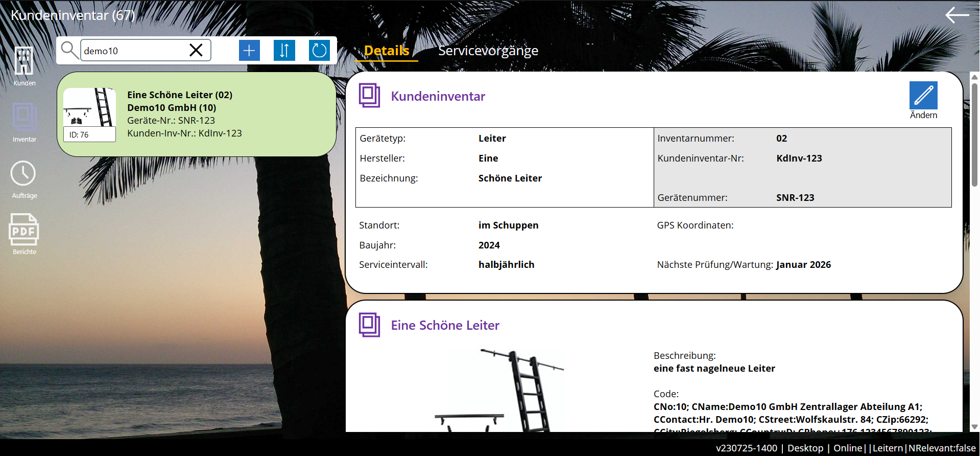Image resolution: width=980 pixels, height=456 pixels.
Task: Click the sort order arrows button
Action: click(x=284, y=50)
